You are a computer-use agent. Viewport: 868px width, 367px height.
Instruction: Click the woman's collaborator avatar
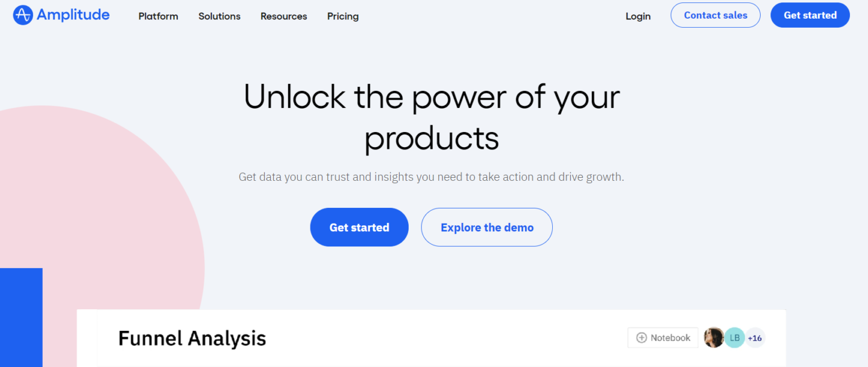tap(714, 337)
